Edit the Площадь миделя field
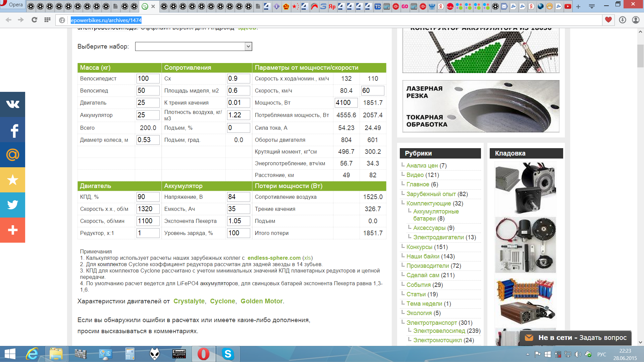The height and width of the screenshot is (362, 644). point(238,90)
